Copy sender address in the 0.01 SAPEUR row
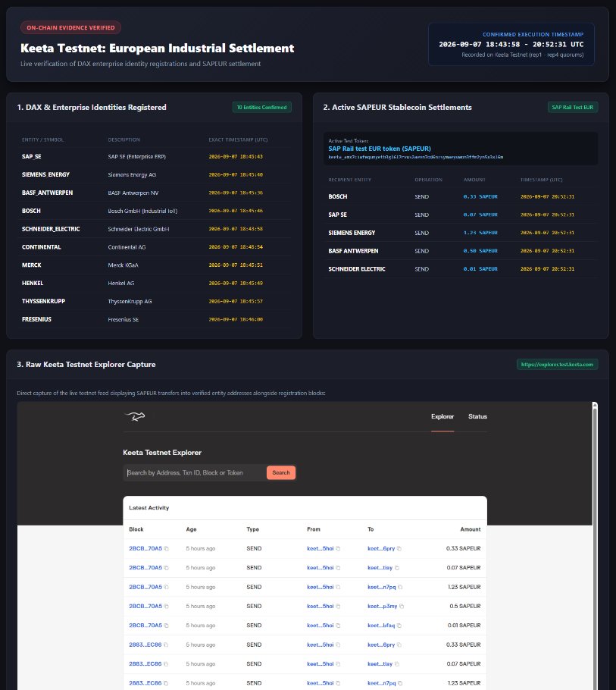 338,626
